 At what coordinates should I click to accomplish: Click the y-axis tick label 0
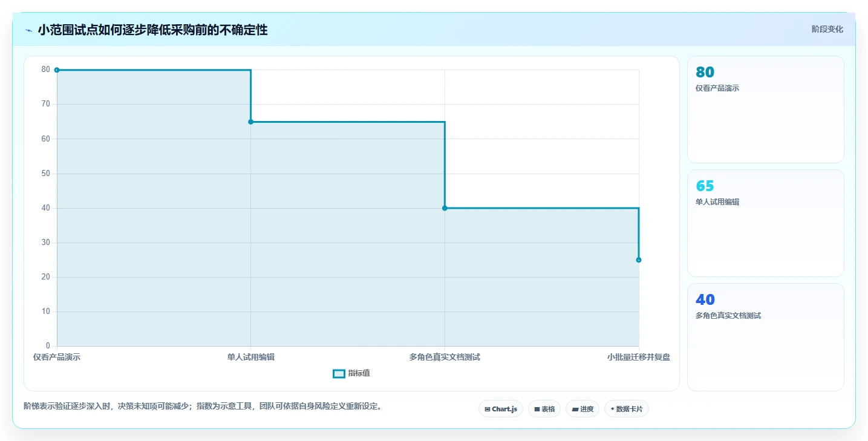(x=48, y=346)
